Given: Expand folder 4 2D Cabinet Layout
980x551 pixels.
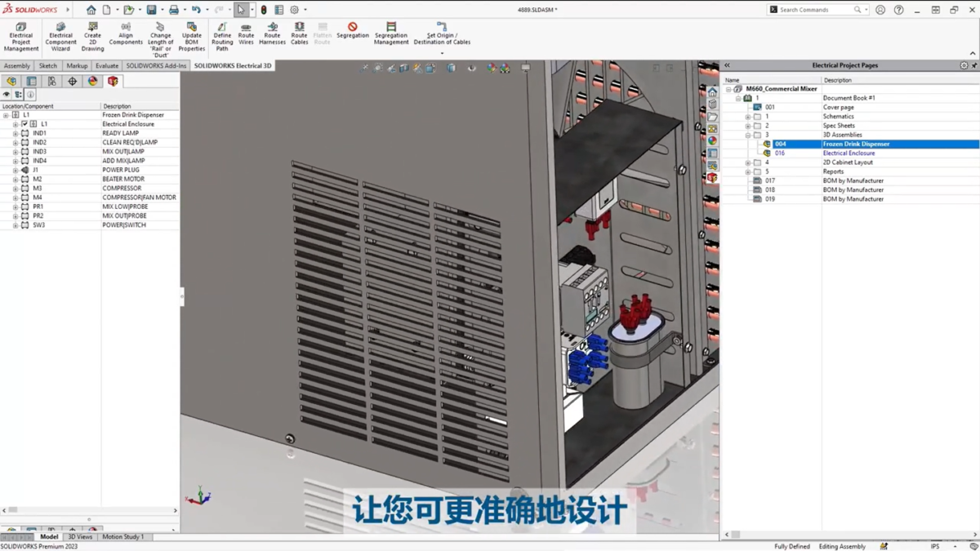Looking at the screenshot, I should (747, 162).
